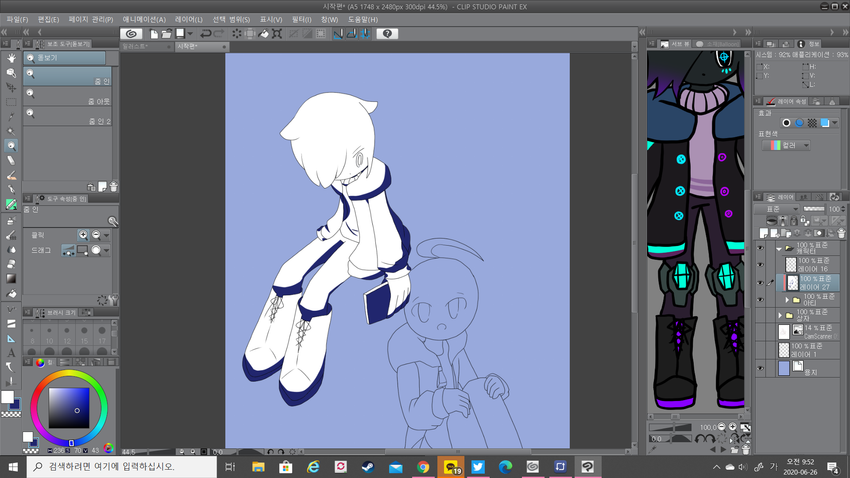Open the 레이어(L) menu
Image resolution: width=850 pixels, height=478 pixels.
point(189,20)
